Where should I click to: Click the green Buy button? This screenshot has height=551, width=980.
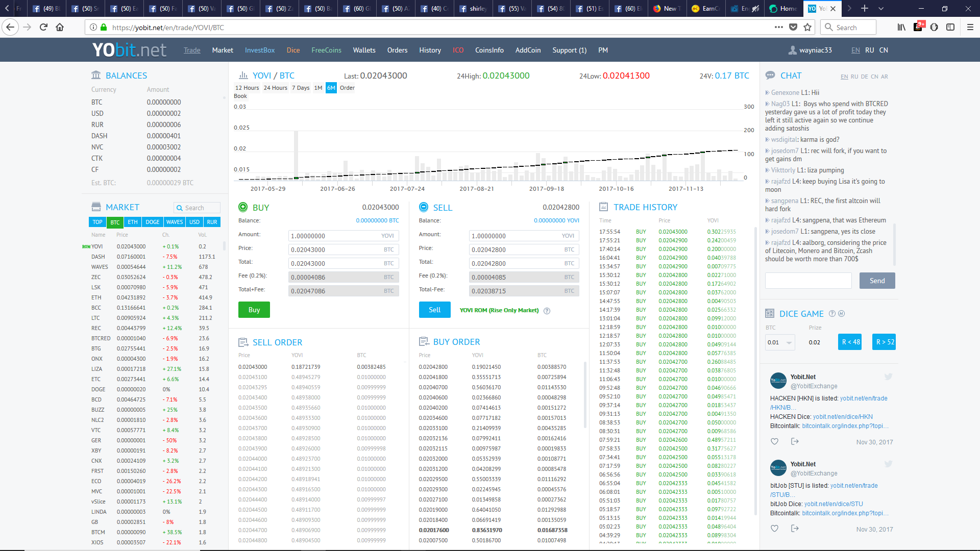click(x=254, y=310)
